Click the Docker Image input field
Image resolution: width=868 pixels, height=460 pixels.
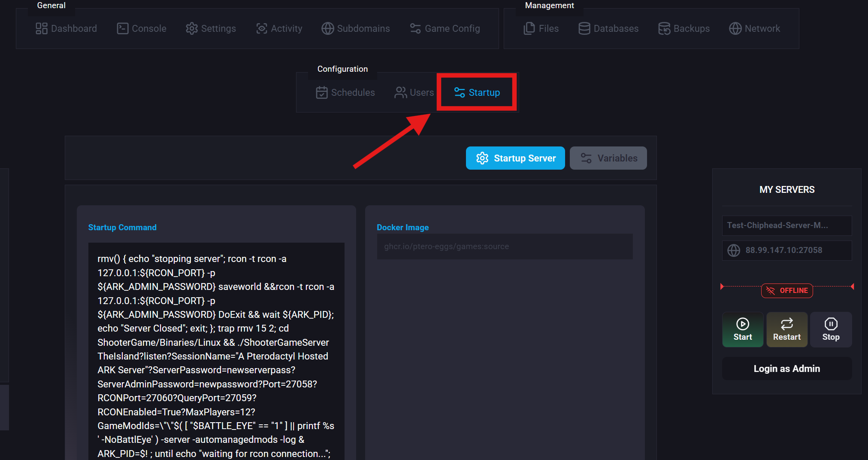(x=505, y=247)
